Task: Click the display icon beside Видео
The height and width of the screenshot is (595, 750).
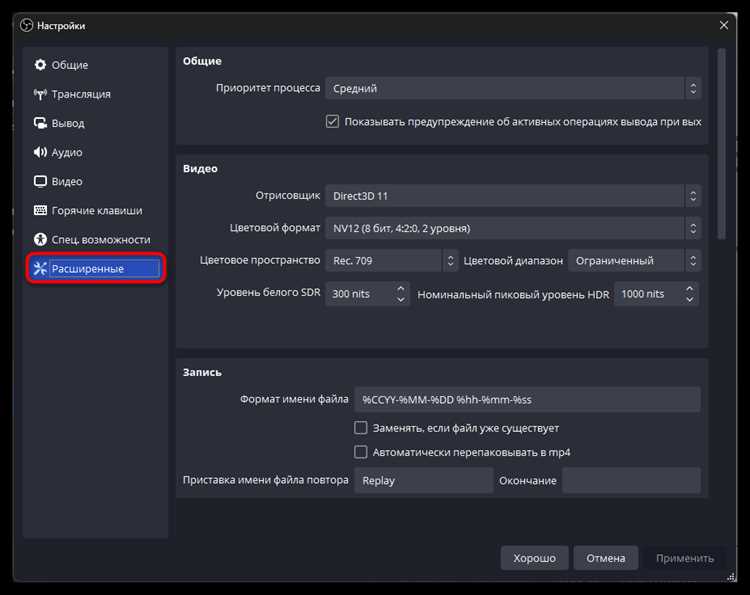Action: coord(40,181)
